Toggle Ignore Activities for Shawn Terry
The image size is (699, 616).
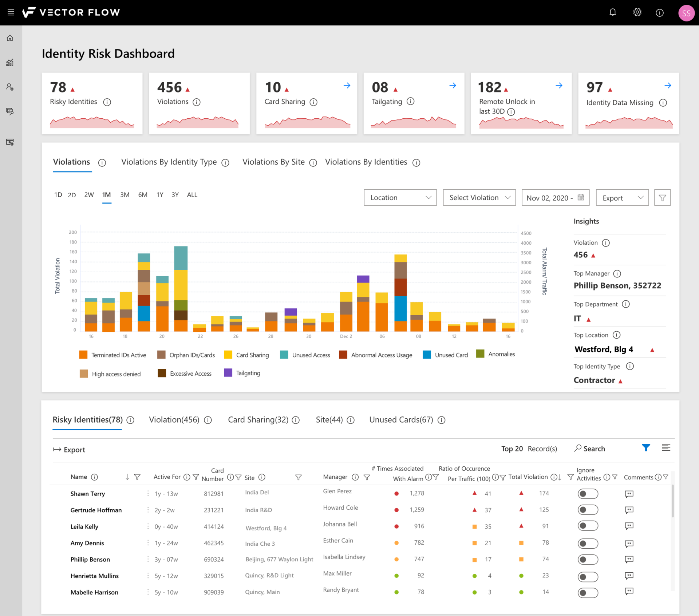point(588,494)
